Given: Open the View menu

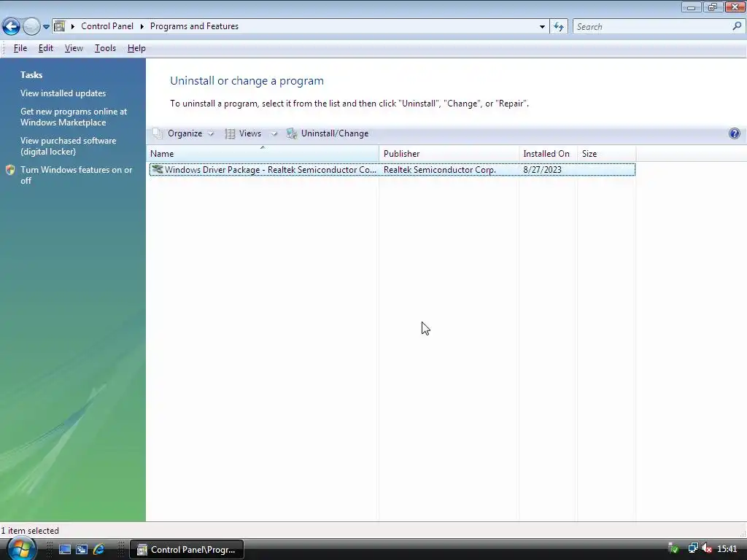Looking at the screenshot, I should pos(74,48).
